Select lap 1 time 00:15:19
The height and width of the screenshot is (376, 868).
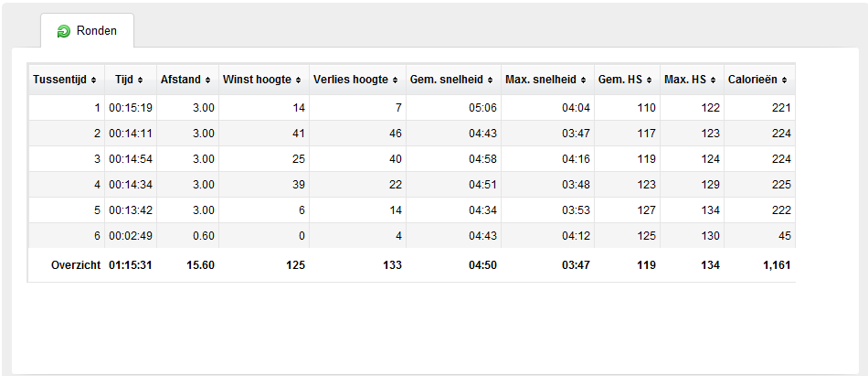point(131,108)
